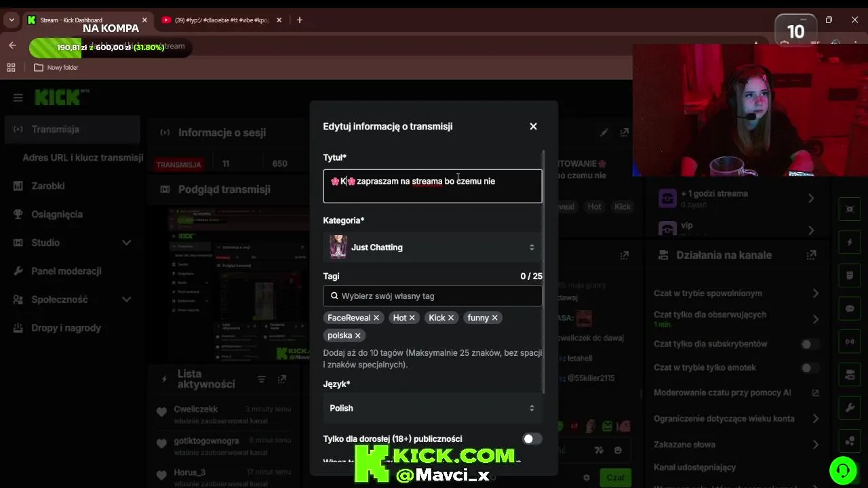Open the Kategoria dropdown showing Just Chatting

click(x=433, y=247)
